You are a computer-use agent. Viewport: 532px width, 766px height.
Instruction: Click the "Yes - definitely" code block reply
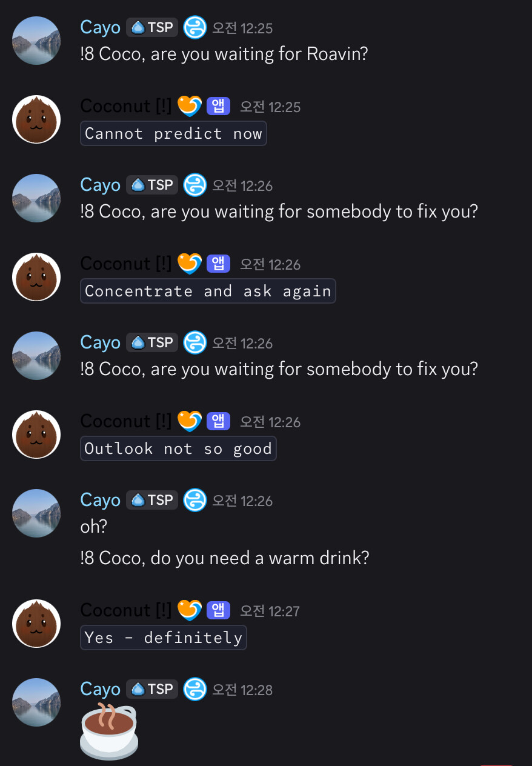(164, 638)
